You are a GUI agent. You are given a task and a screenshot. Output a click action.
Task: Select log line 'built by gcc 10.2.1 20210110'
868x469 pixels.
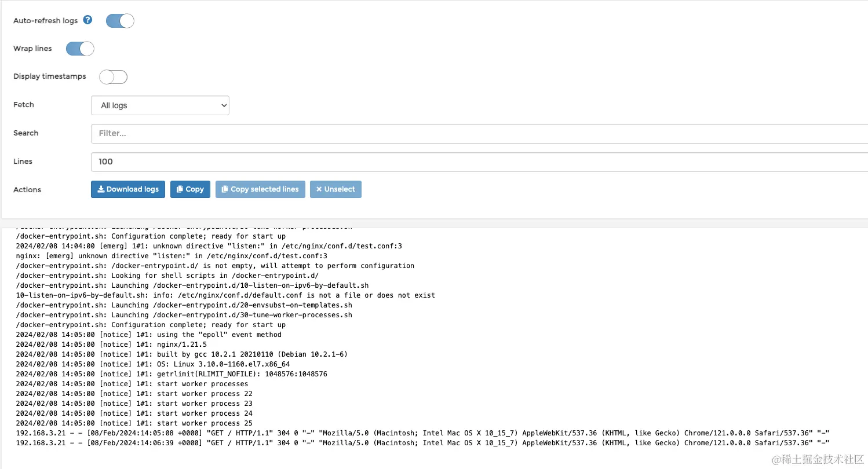tap(182, 354)
